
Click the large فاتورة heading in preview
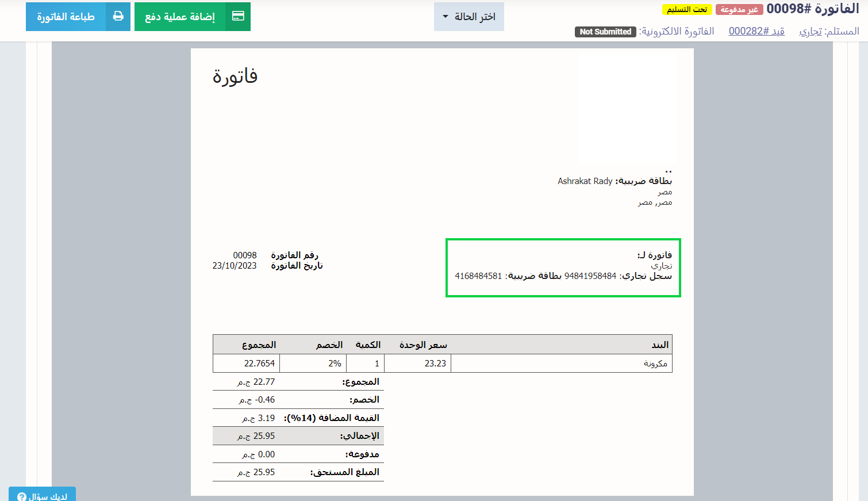[235, 76]
